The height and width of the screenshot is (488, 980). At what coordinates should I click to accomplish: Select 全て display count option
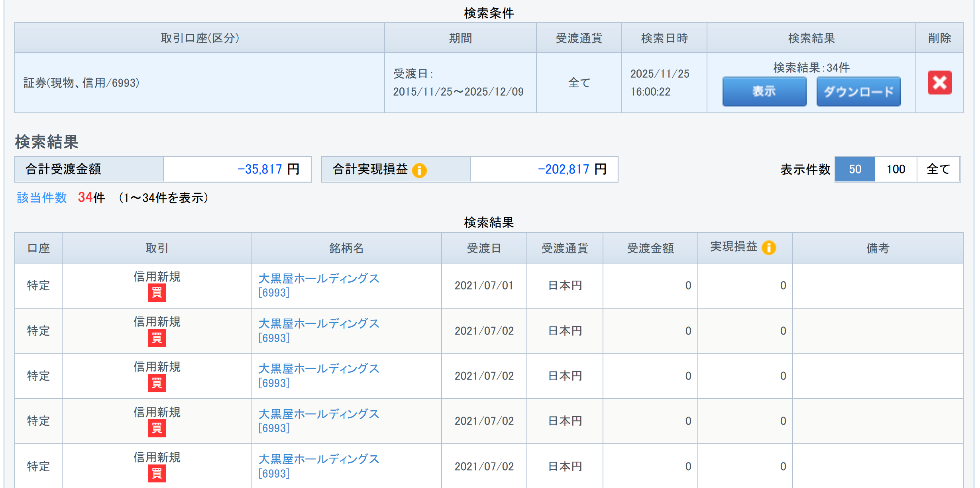pyautogui.click(x=938, y=169)
